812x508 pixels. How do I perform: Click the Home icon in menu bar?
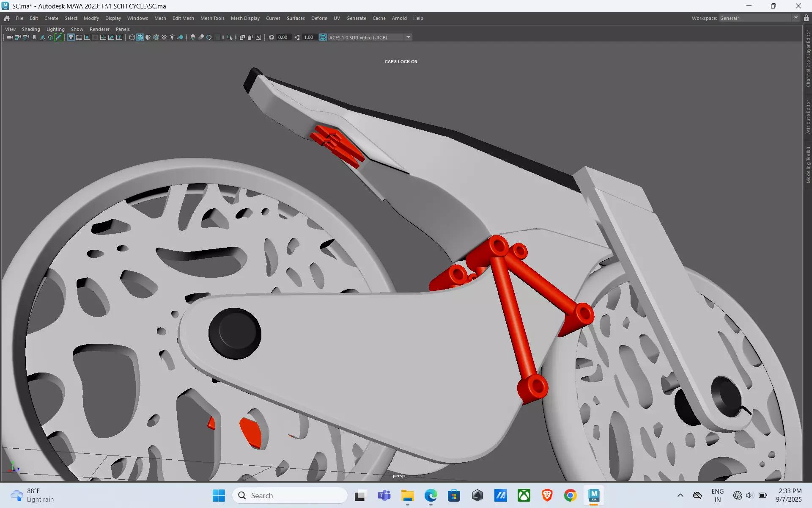pyautogui.click(x=7, y=18)
